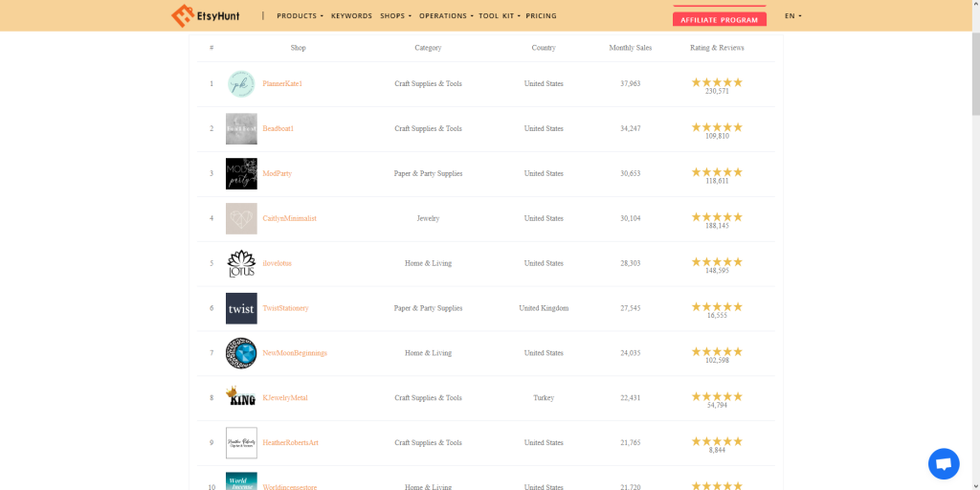Open the live chat bubble
The image size is (980, 490).
tap(944, 464)
